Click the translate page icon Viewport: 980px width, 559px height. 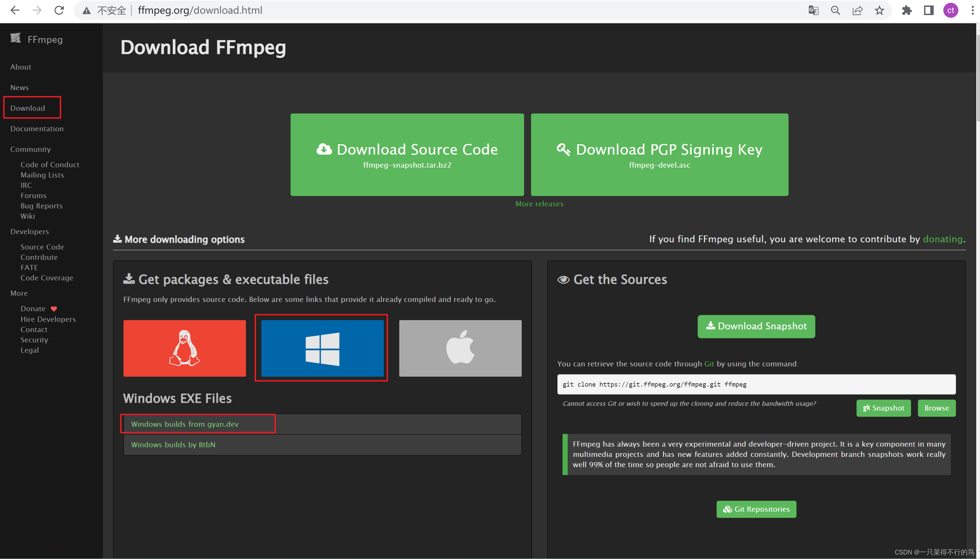point(813,10)
